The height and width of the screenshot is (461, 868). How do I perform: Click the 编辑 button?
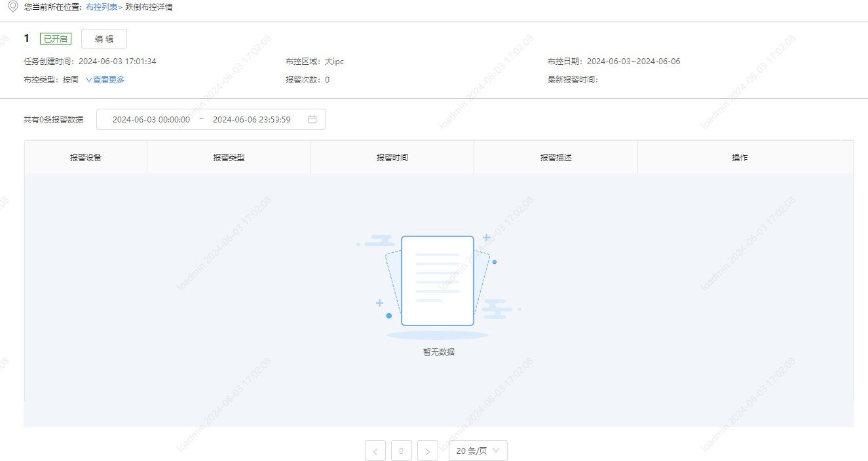click(104, 39)
